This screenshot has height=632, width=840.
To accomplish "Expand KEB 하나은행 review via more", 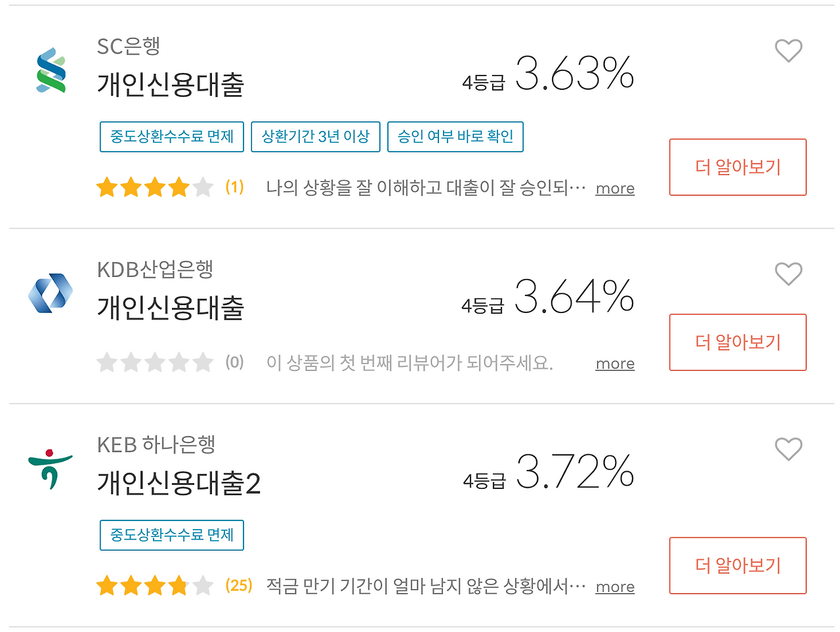I will (x=615, y=587).
